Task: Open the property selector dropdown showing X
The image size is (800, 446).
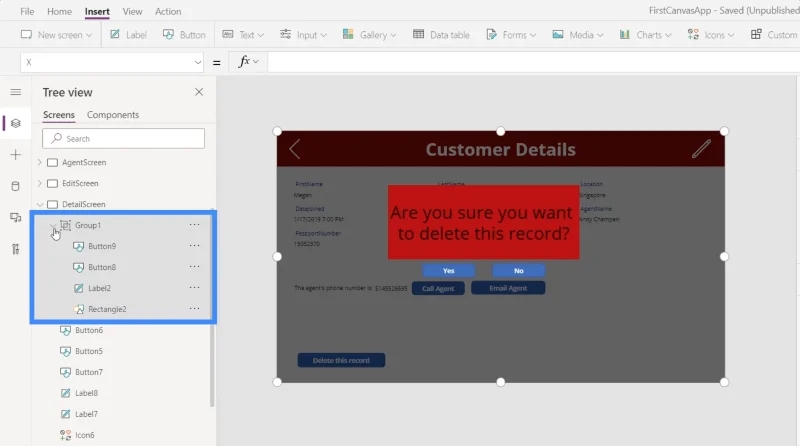Action: (112, 62)
